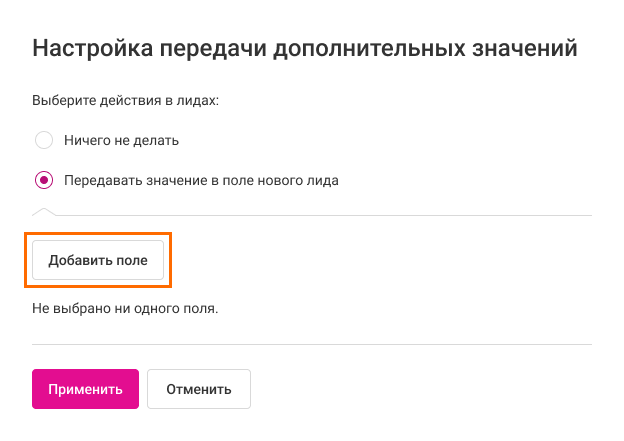Click the empty circle beside "Ничего не делать"
The image size is (624, 441).
44,140
